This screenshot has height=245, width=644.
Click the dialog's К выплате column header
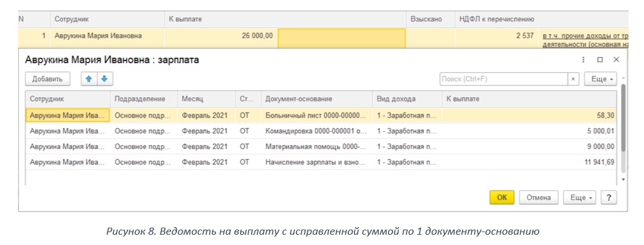pyautogui.click(x=529, y=99)
